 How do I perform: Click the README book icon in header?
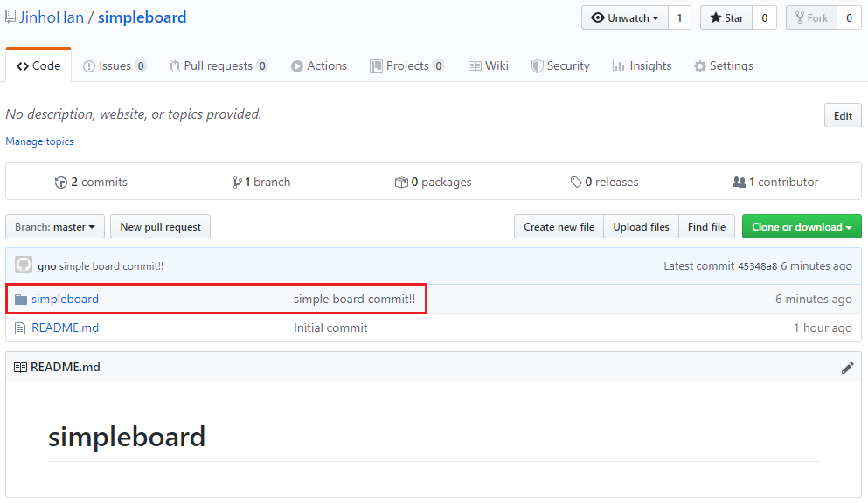[20, 368]
